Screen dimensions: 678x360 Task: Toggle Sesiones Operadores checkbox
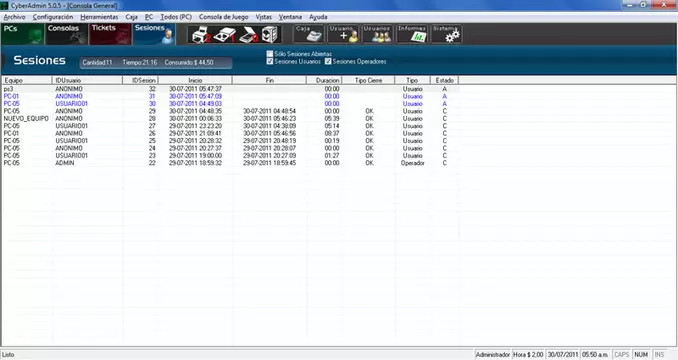(x=328, y=61)
